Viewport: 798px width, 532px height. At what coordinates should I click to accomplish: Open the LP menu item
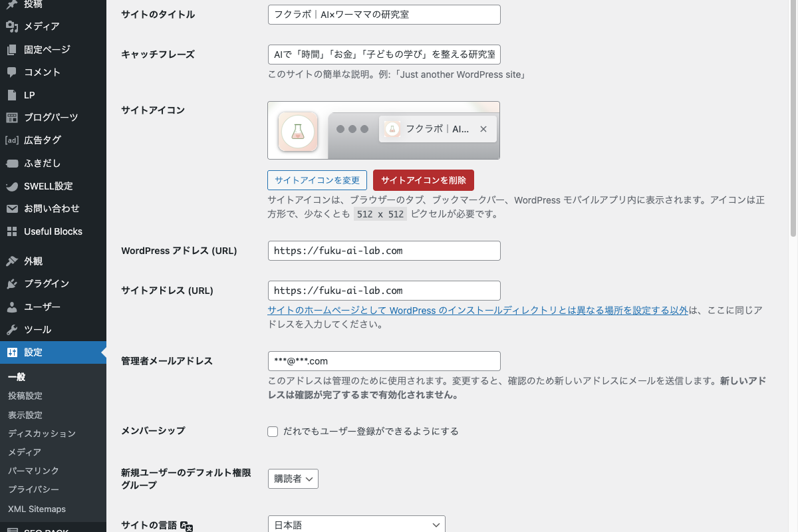[x=53, y=95]
